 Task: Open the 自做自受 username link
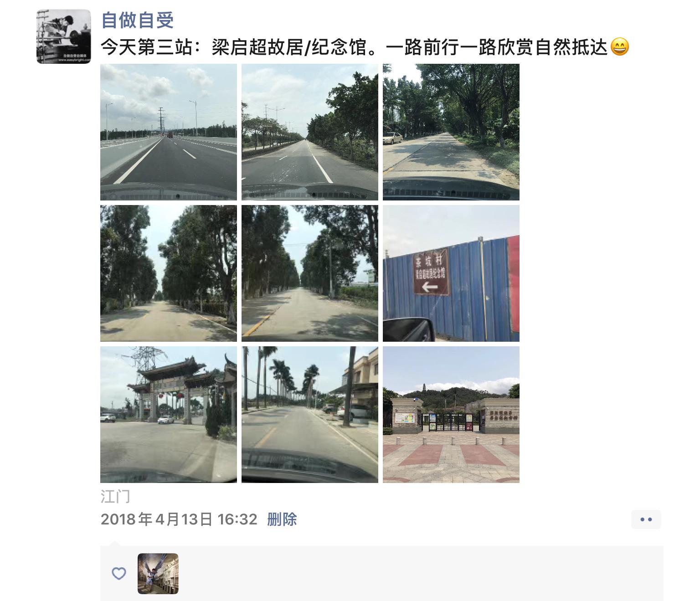point(137,20)
